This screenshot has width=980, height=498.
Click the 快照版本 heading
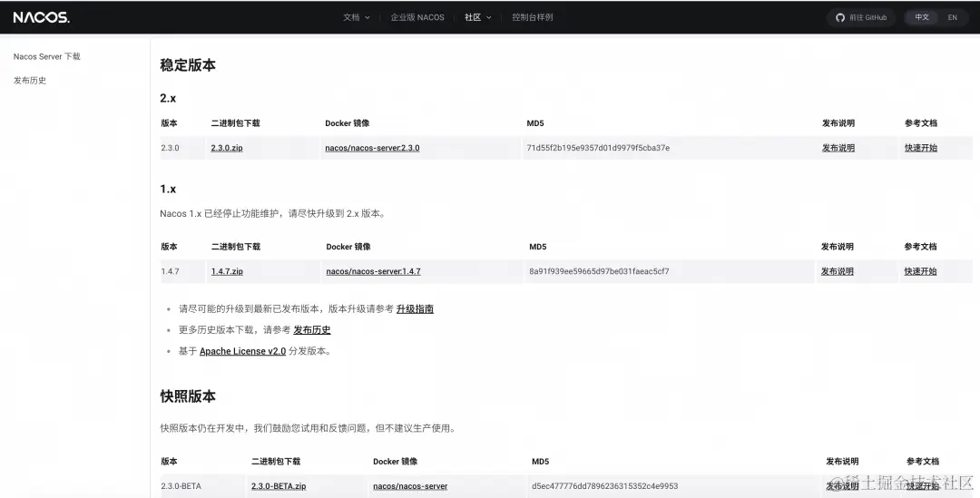click(188, 396)
